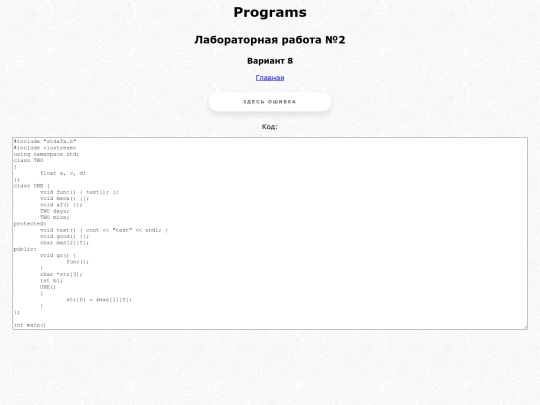This screenshot has width=540, height=405.
Task: Click the line #include <iostream>
Action: click(45, 148)
